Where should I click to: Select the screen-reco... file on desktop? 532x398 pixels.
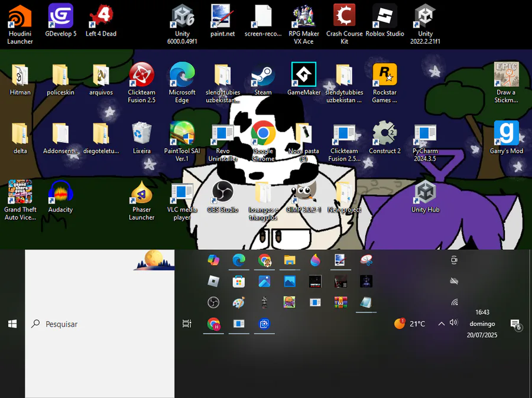coord(263,21)
